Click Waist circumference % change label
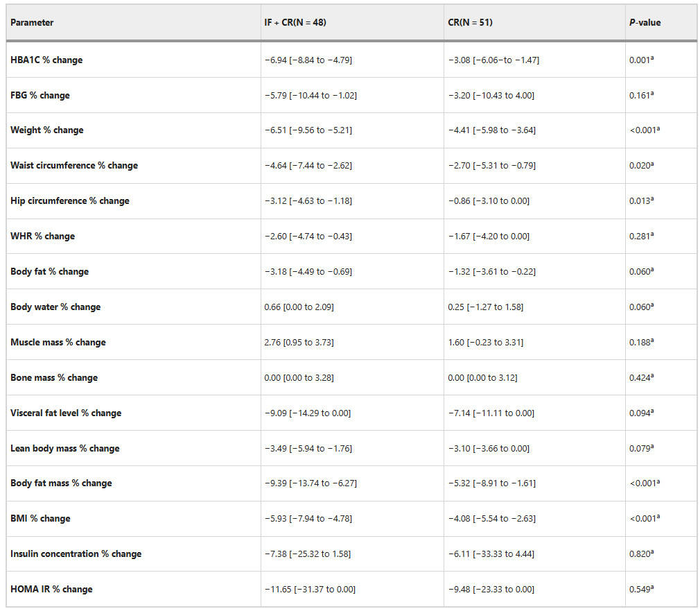 (74, 165)
